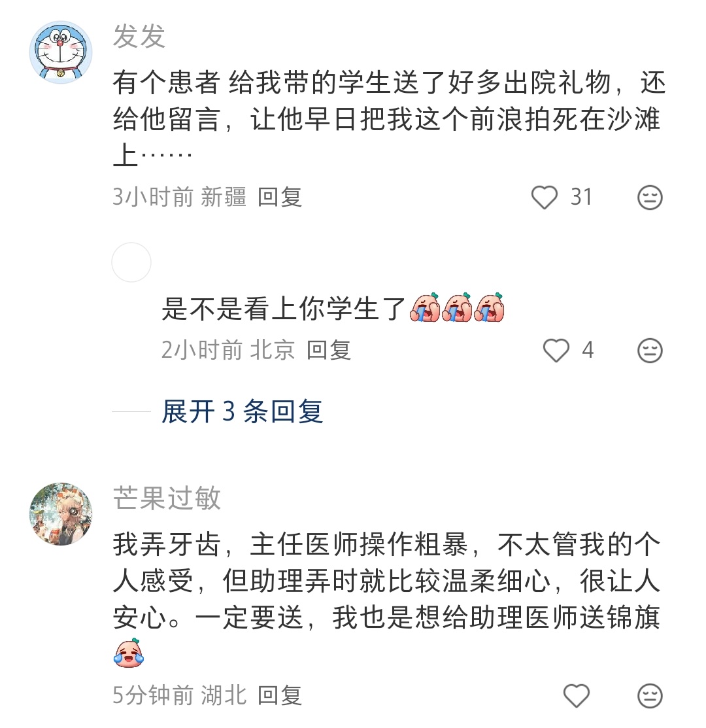Open the blank avatar of the Beijing replier
The image size is (706, 728).
[131, 262]
